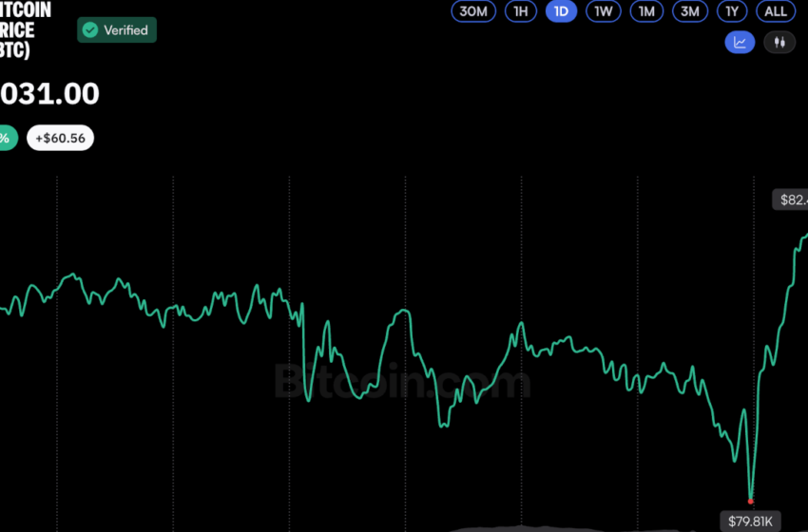Click the price value ending 031.00
The width and height of the screenshot is (808, 532).
point(49,94)
